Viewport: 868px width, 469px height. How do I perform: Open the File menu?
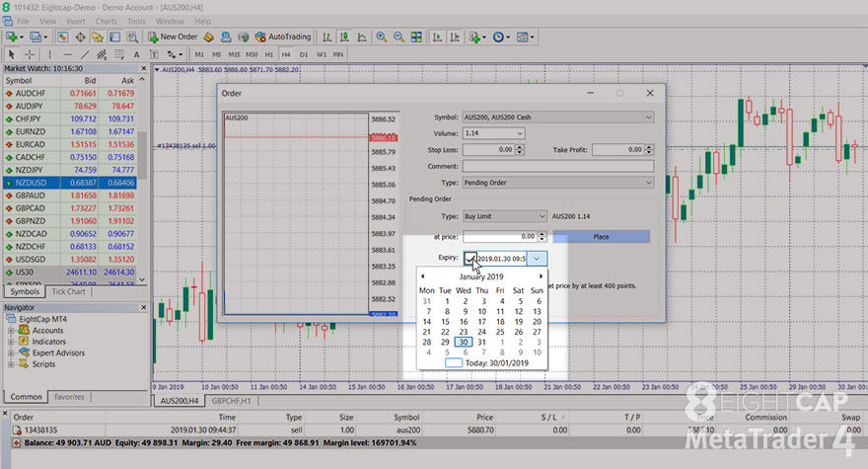pyautogui.click(x=24, y=21)
